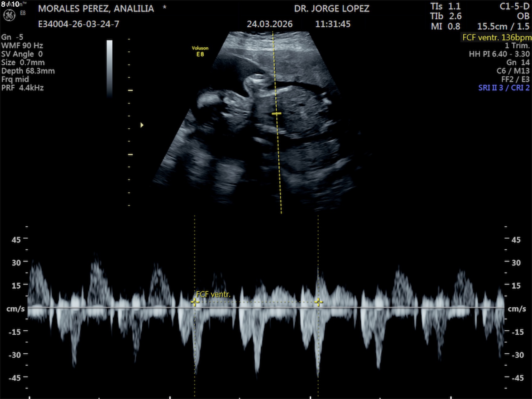
Task: Click the GE logo icon
Action: coord(9,15)
